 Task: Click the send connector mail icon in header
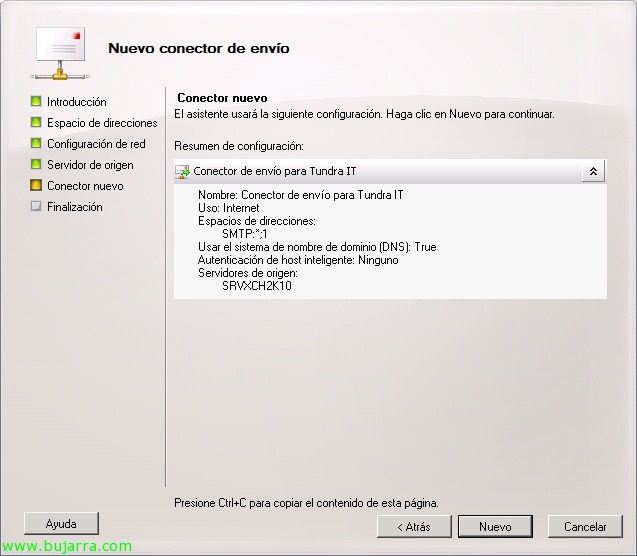point(60,53)
